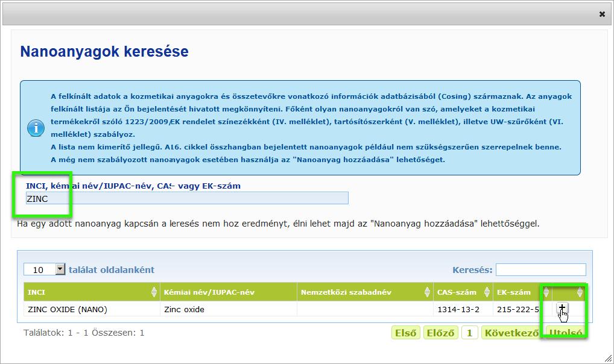
Task: Sort by Nemzetközi szabadnév column arrows
Action: point(427,292)
